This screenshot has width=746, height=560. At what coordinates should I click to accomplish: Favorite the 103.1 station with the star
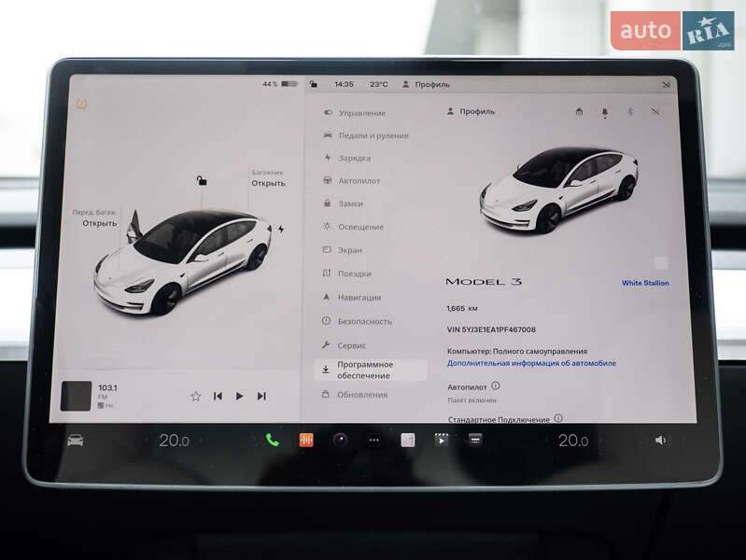(195, 397)
